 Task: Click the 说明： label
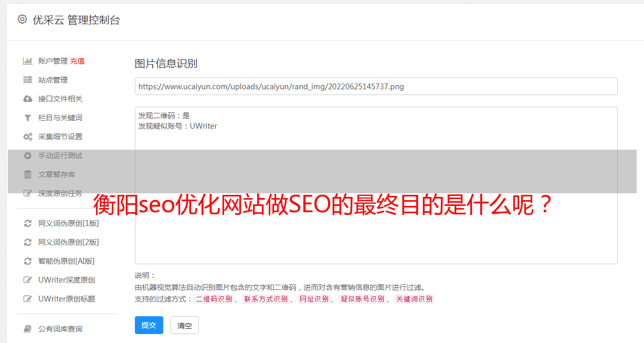(145, 275)
